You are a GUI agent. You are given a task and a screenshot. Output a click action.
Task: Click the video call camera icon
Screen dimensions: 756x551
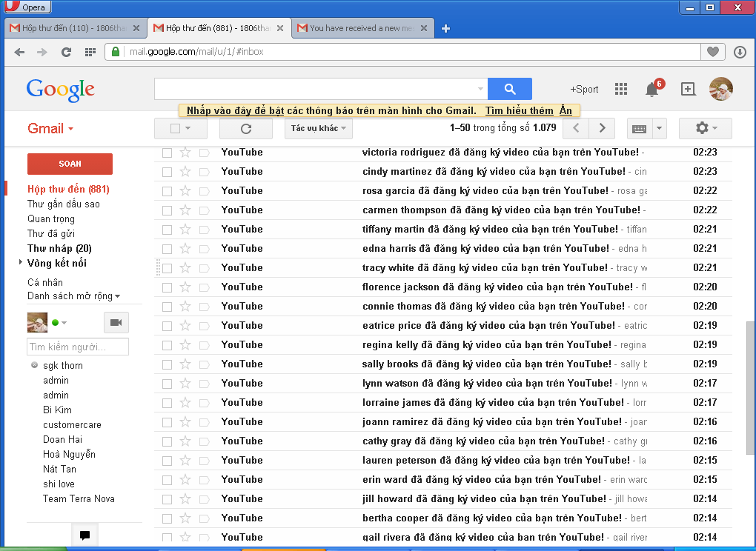click(116, 323)
